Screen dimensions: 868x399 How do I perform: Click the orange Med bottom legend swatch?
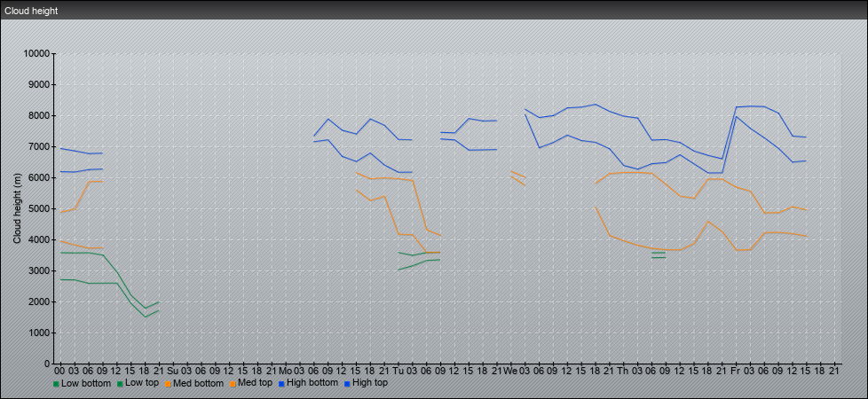click(168, 384)
